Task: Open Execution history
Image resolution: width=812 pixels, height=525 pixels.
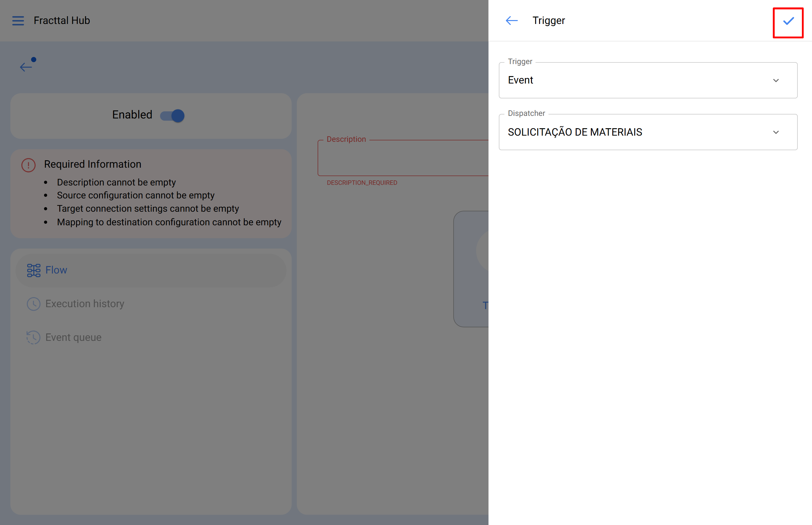Action: tap(85, 303)
